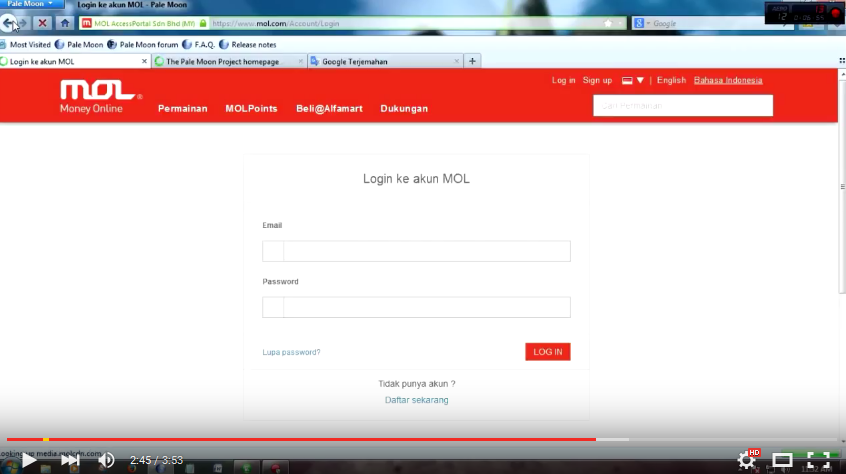Play the video
The image size is (846, 474).
coord(29,460)
